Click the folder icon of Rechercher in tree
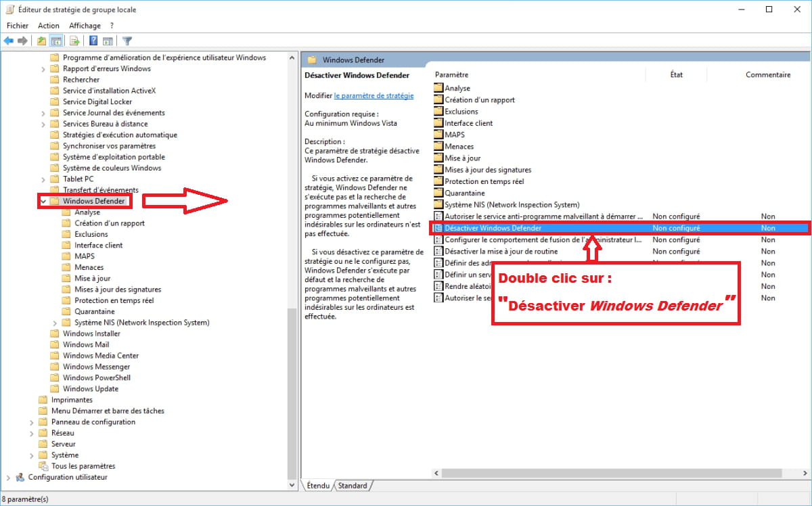812x506 pixels. [x=55, y=80]
